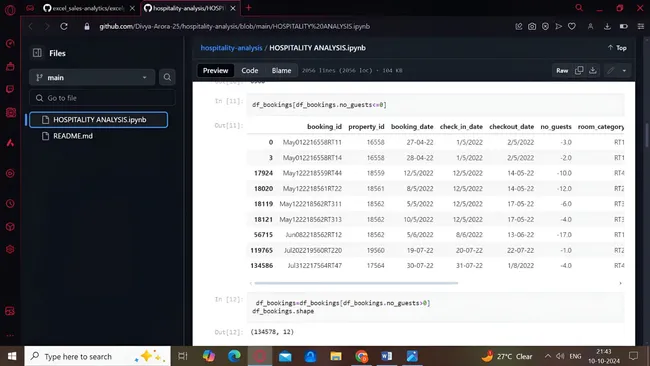
Task: Open File Explorer from taskbar
Action: pos(336,356)
